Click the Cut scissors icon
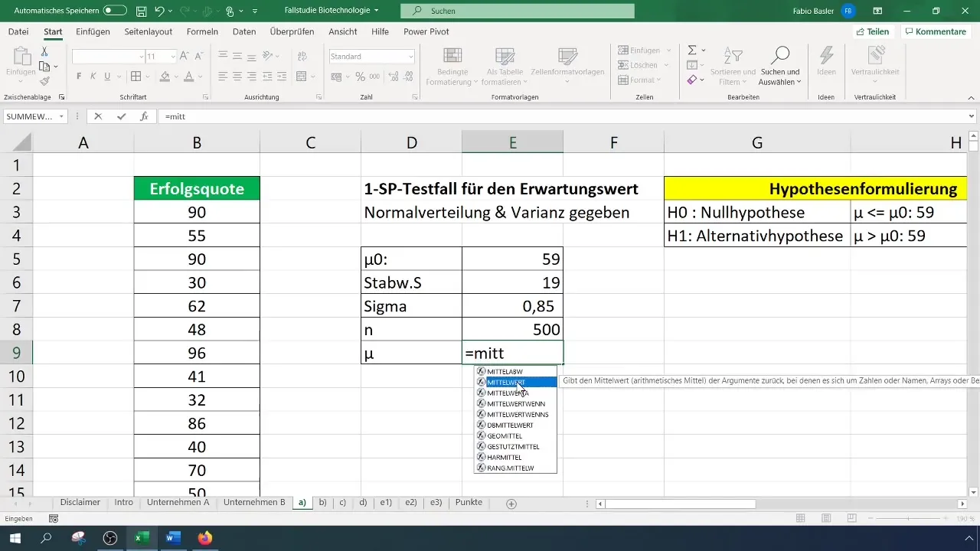 point(44,51)
